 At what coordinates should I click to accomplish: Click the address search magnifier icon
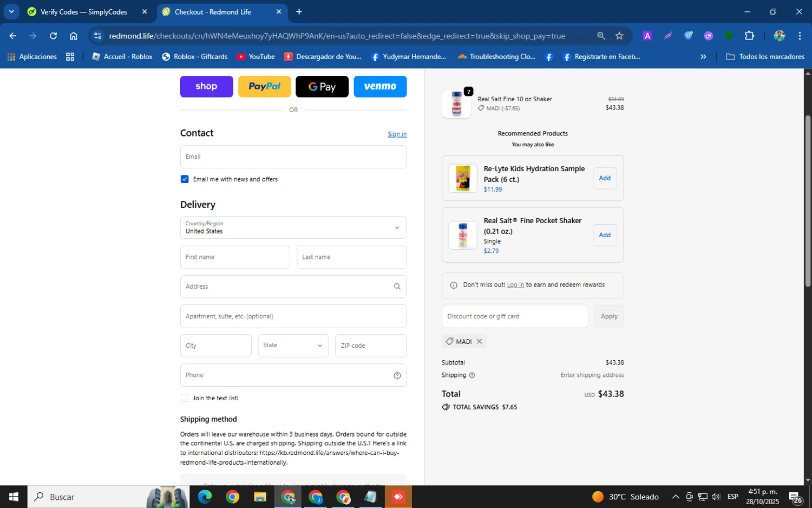click(x=397, y=286)
